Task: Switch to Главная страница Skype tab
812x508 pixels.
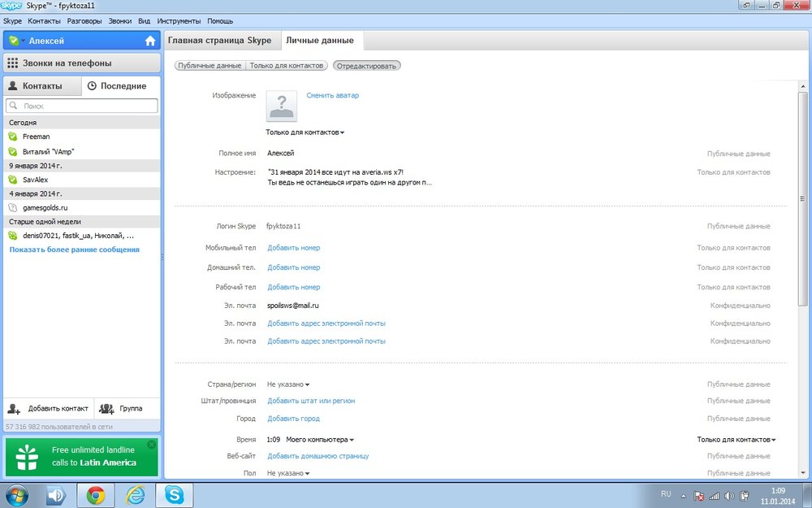Action: (220, 41)
